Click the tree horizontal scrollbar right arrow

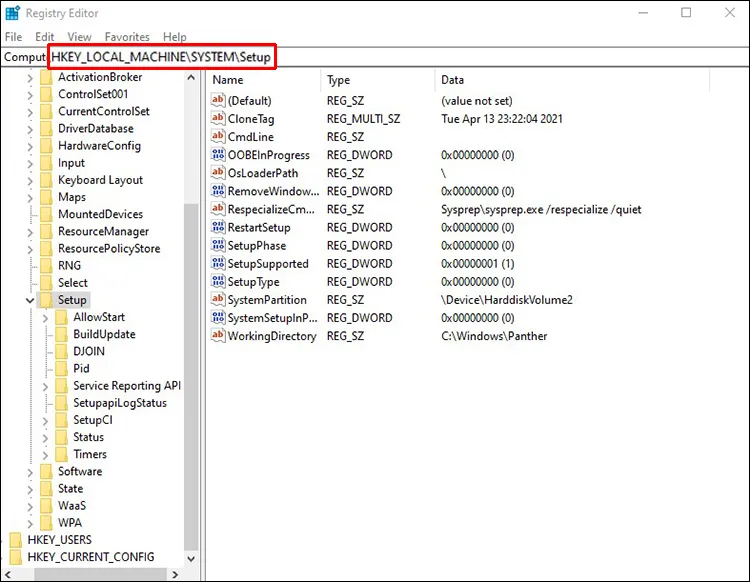[175, 574]
